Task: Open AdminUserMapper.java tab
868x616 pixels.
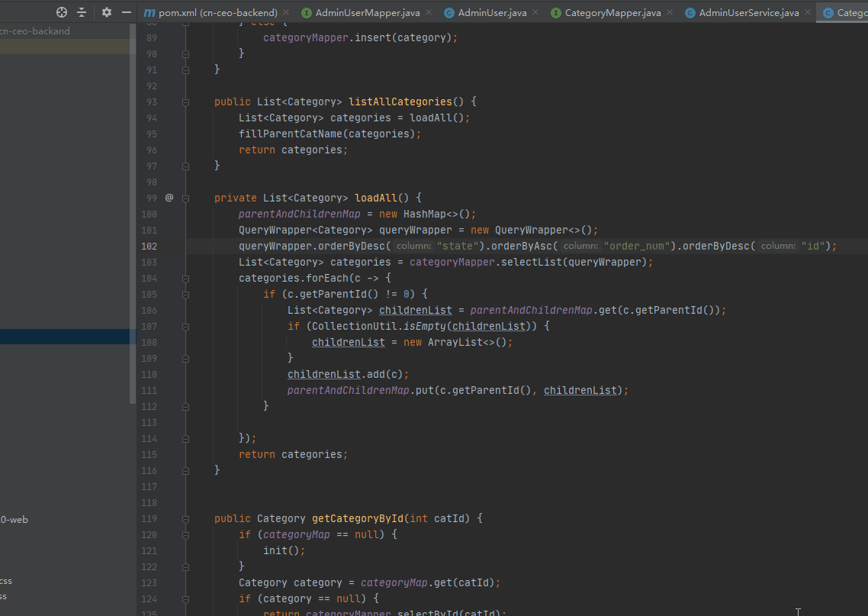Action: click(x=360, y=12)
